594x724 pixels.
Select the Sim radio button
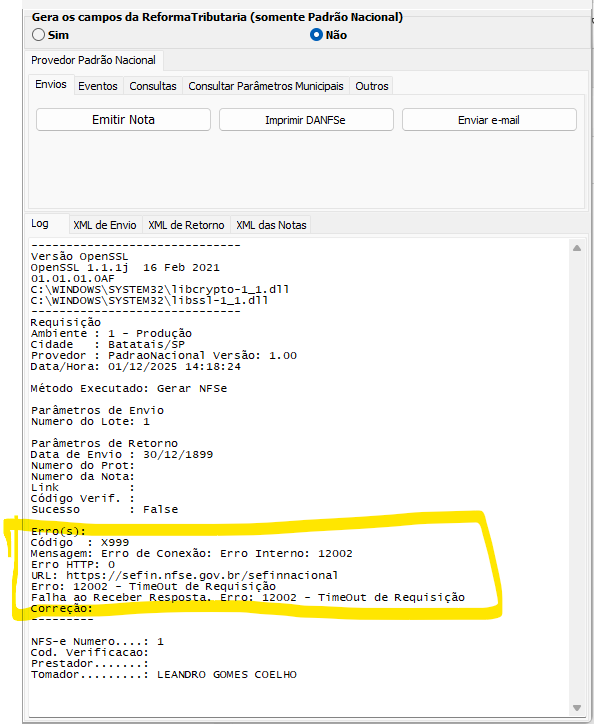click(x=39, y=35)
